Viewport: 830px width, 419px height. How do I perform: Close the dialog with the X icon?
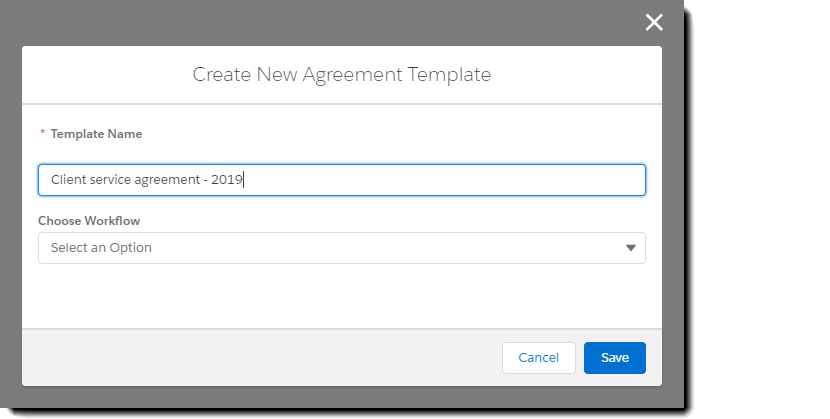coord(654,23)
